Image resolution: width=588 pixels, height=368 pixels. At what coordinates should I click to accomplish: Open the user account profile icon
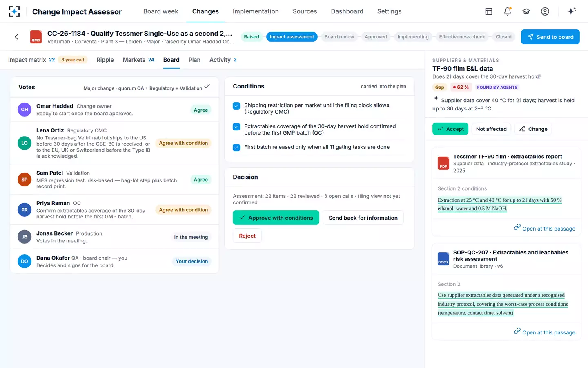click(545, 11)
